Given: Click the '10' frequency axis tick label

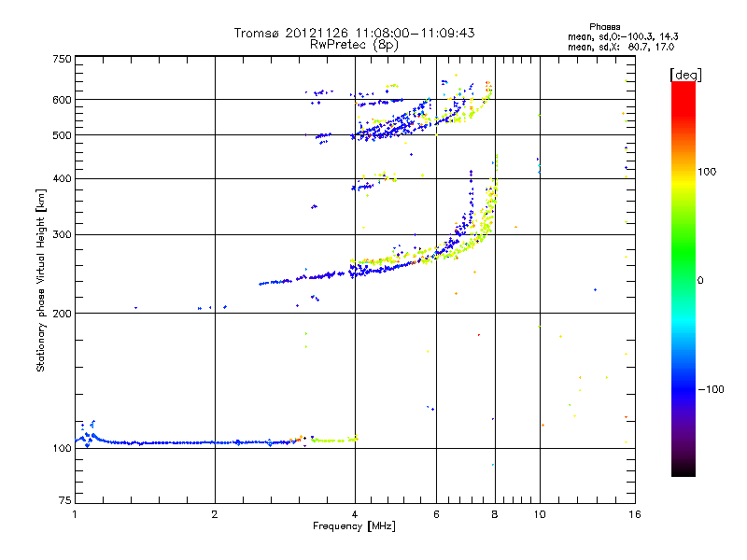Looking at the screenshot, I should click(540, 514).
